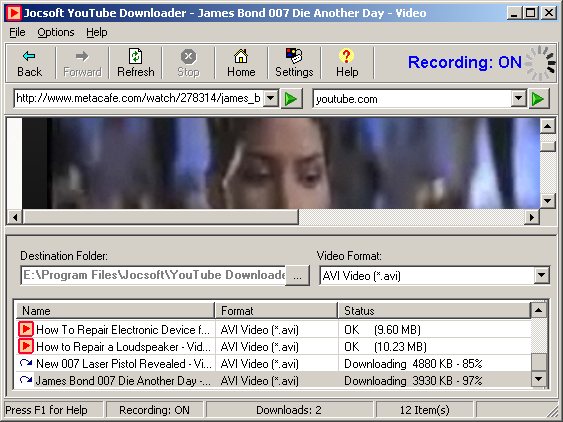Image resolution: width=563 pixels, height=422 pixels.
Task: Go to Home via the house icon
Action: [x=241, y=63]
